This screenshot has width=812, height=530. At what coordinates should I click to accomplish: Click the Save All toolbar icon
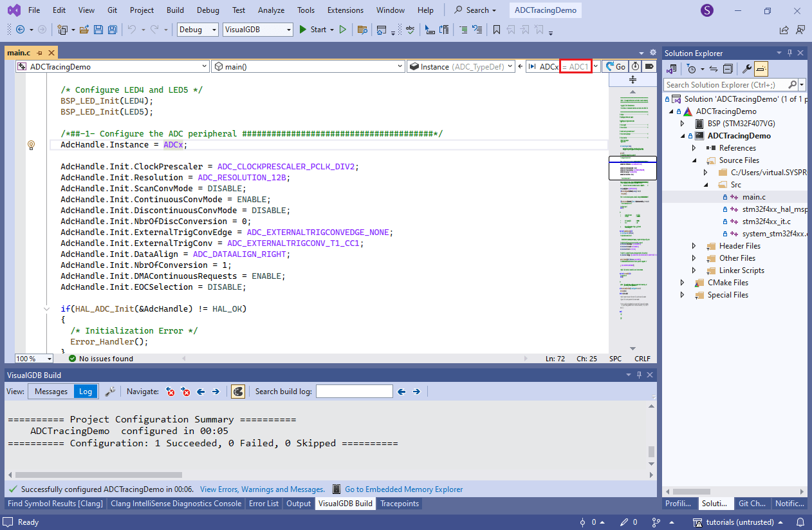(x=112, y=30)
